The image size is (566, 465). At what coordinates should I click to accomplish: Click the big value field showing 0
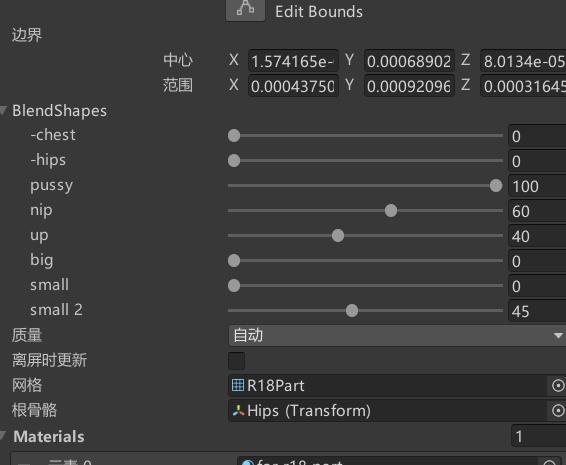point(537,261)
